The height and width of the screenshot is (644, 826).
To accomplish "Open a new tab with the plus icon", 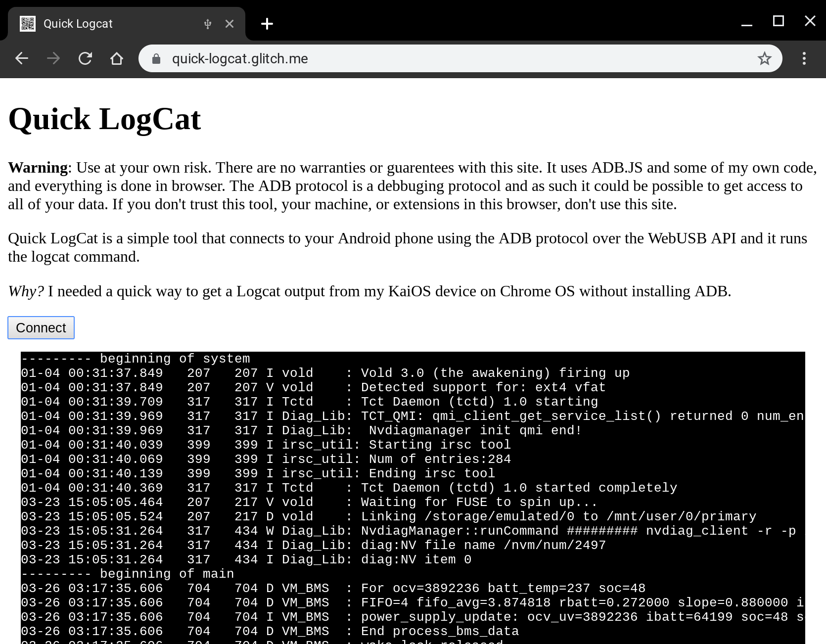I will pos(267,23).
